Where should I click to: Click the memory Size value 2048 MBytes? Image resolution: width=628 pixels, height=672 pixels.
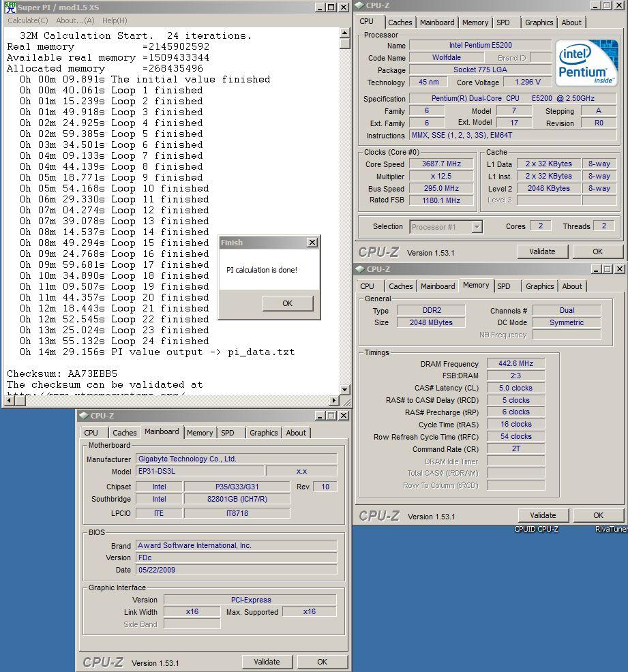431,322
